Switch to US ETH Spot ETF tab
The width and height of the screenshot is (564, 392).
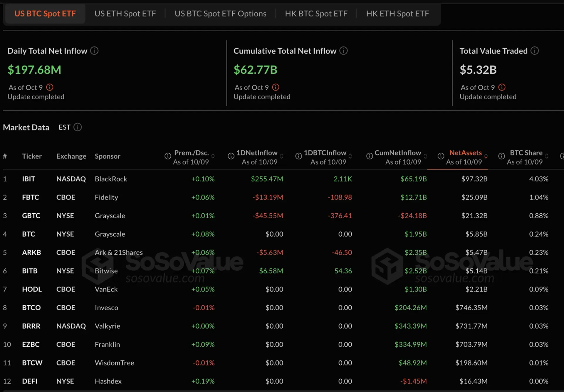125,14
